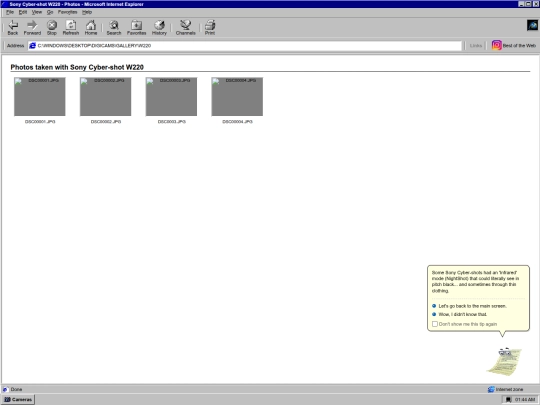
Task: Click the Cameras taskbar button
Action: 18,399
